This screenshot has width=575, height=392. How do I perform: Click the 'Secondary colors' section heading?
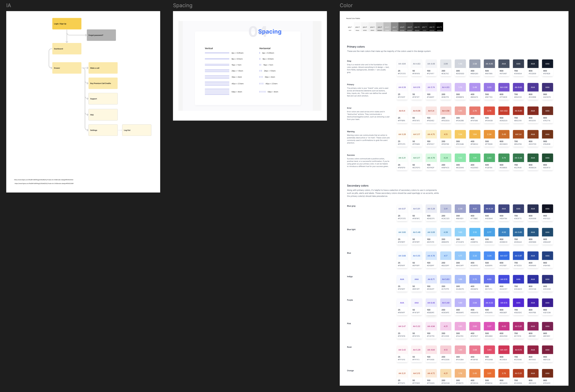coord(358,186)
